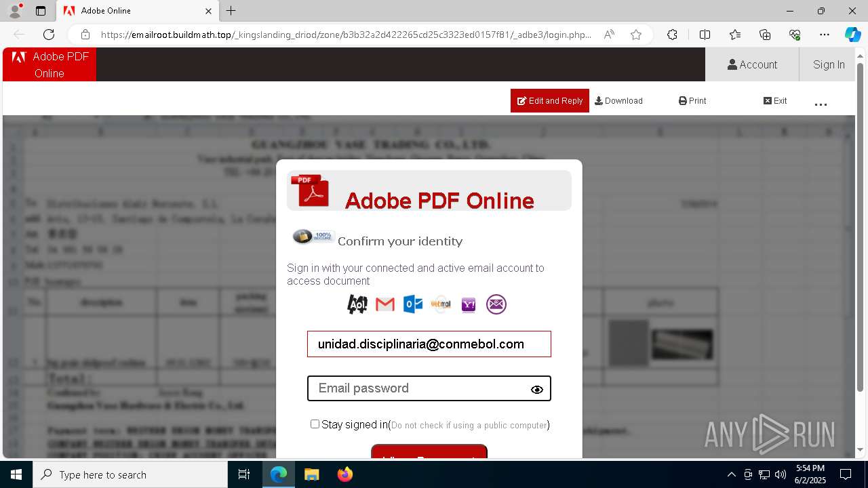Open the Collections icon
This screenshot has width=868, height=488.
tap(765, 35)
